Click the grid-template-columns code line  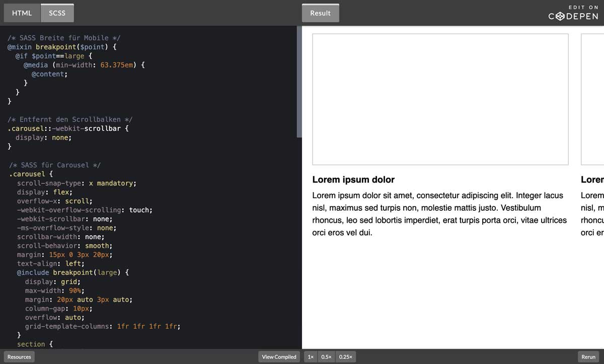point(102,326)
